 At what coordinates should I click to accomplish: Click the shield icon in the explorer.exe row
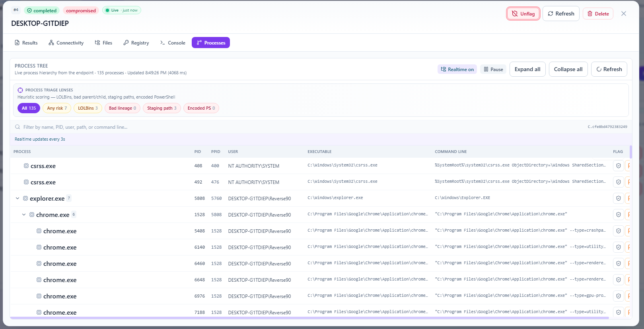[618, 198]
